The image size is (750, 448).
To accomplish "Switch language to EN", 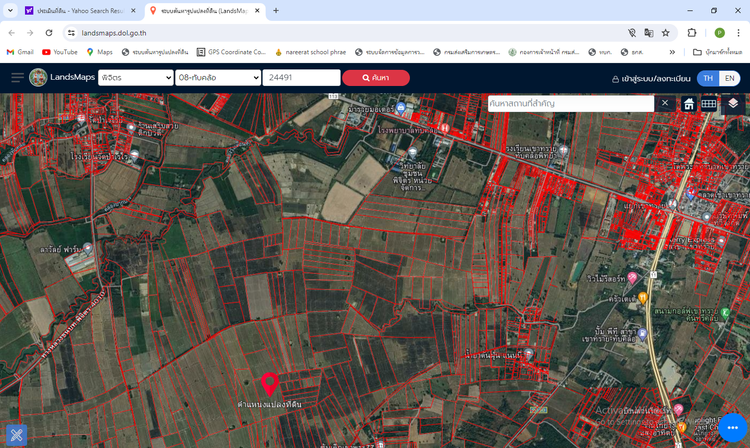I will [x=730, y=78].
